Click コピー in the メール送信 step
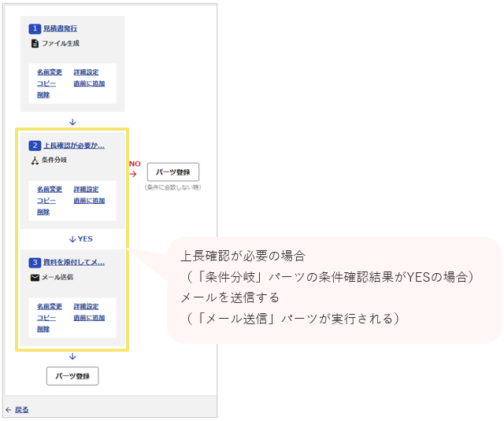This screenshot has width=504, height=421. 46,318
